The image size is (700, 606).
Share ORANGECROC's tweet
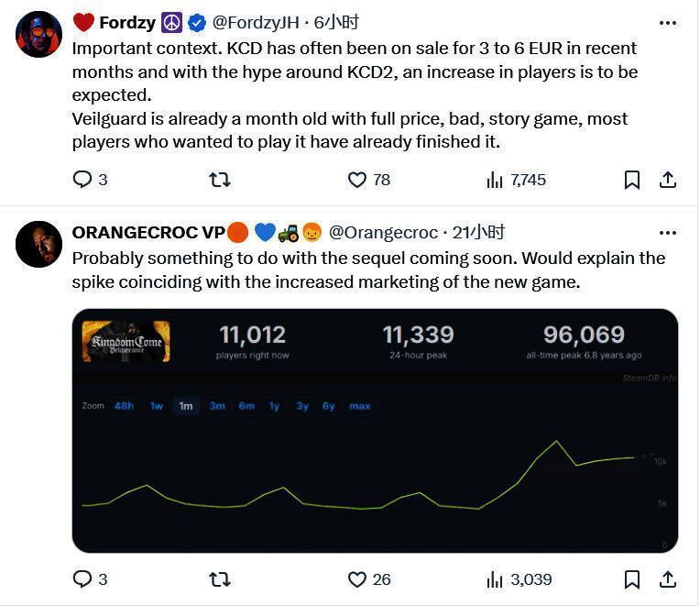pos(668,578)
